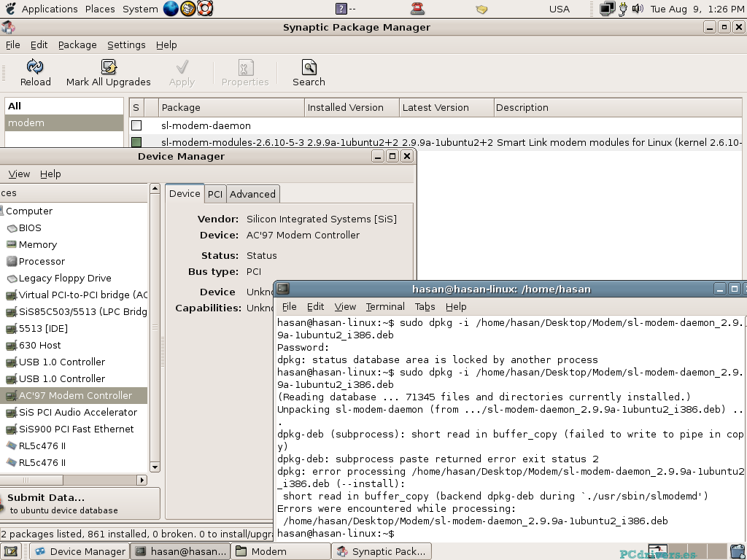Open Device Manager's View menu
The image size is (747, 560).
pyautogui.click(x=19, y=174)
